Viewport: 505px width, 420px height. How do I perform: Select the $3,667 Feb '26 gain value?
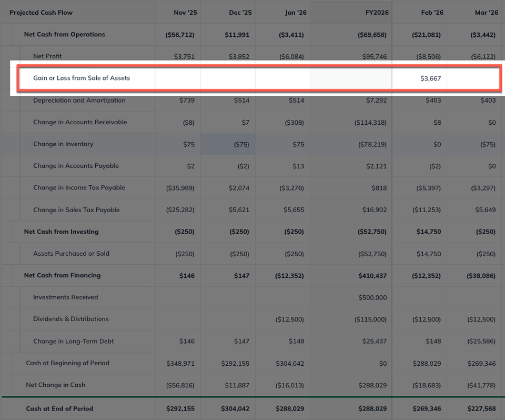click(430, 78)
